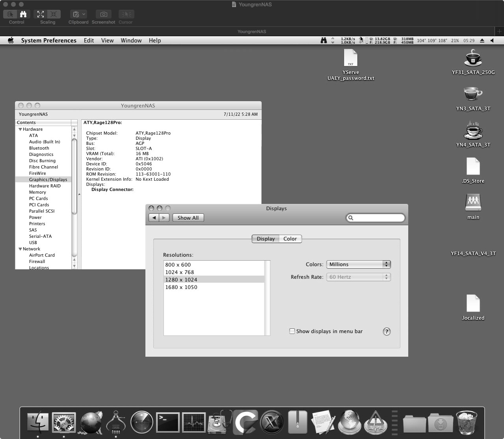This screenshot has width=504, height=439.
Task: Turn on scaling expand arrows button
Action: pos(41,14)
